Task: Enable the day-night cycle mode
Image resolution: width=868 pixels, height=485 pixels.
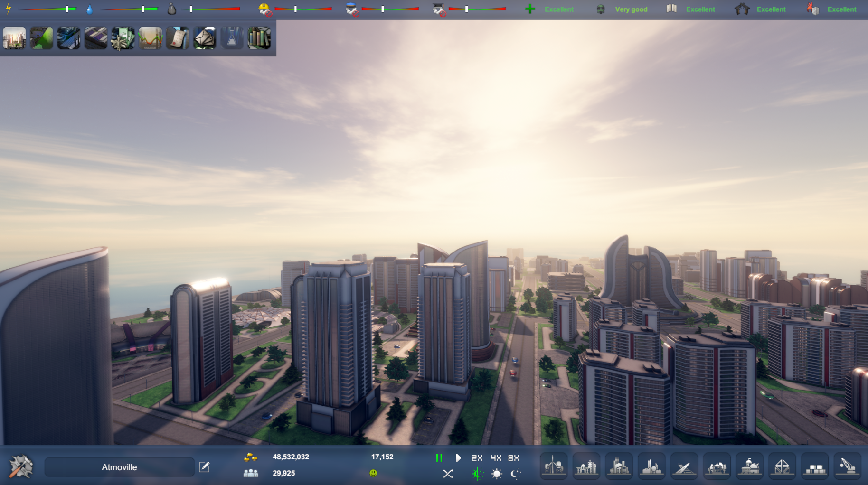Action: pyautogui.click(x=478, y=474)
